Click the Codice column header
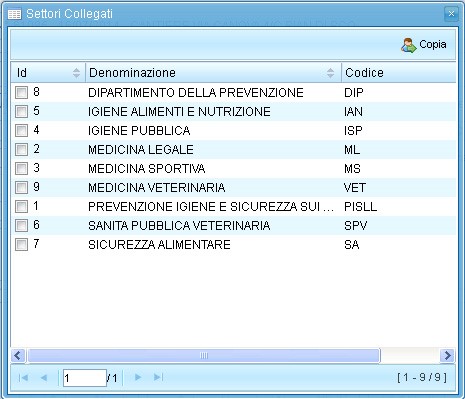This screenshot has width=465, height=399. (399, 73)
